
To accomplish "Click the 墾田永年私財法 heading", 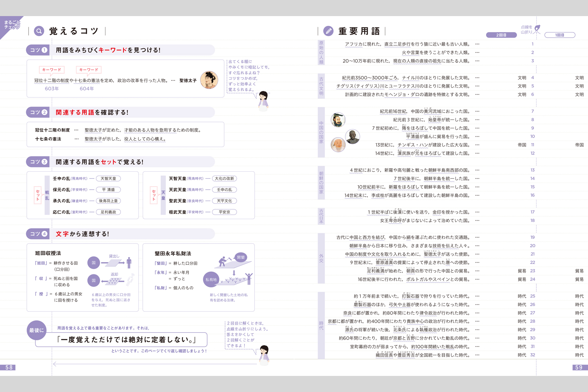I will (x=173, y=253).
